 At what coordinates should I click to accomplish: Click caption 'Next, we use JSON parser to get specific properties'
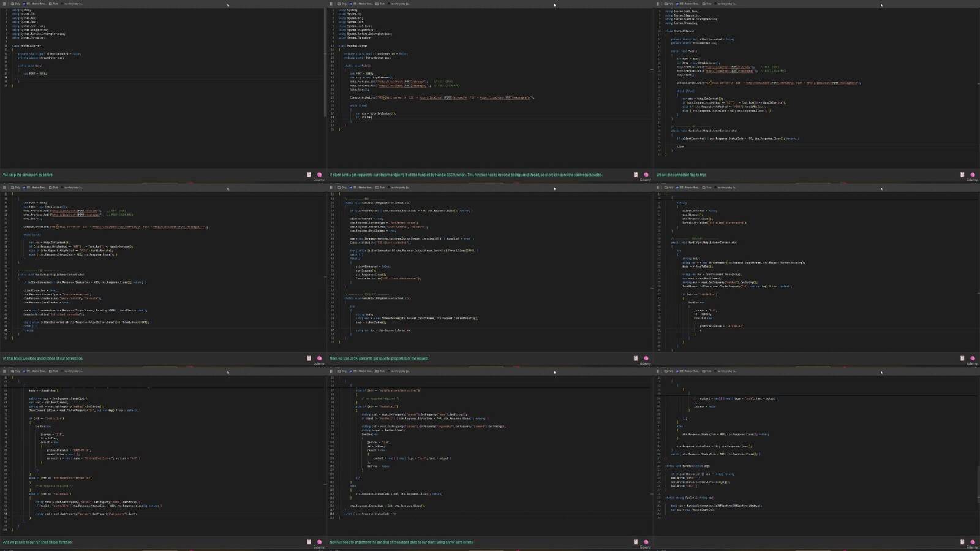point(379,359)
